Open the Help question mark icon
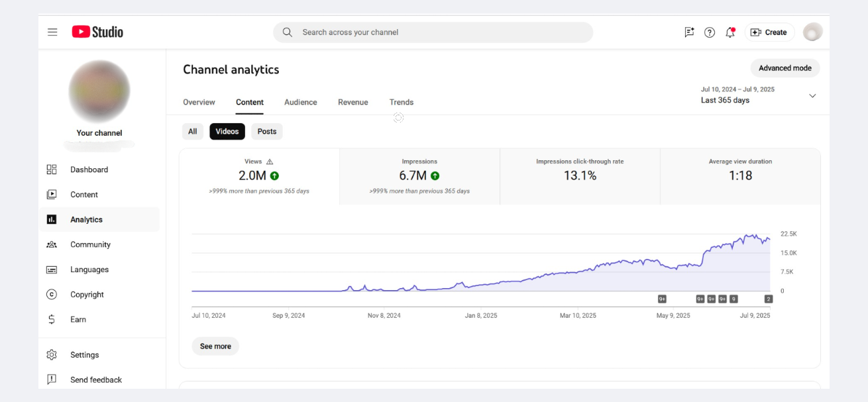868x402 pixels. 710,32
